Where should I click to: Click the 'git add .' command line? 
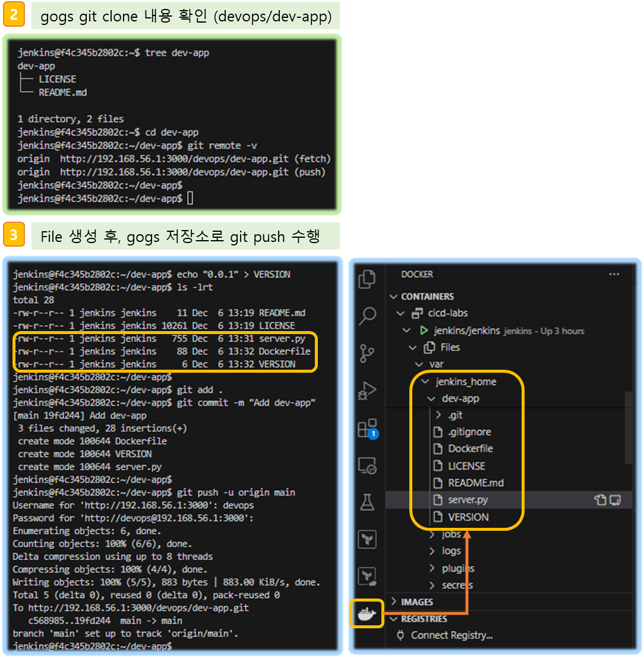point(200,390)
